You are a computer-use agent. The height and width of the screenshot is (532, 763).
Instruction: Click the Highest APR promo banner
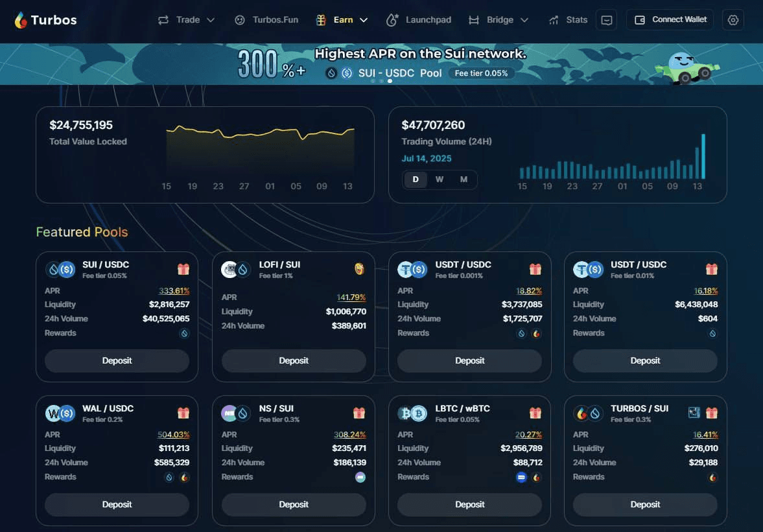[381, 64]
